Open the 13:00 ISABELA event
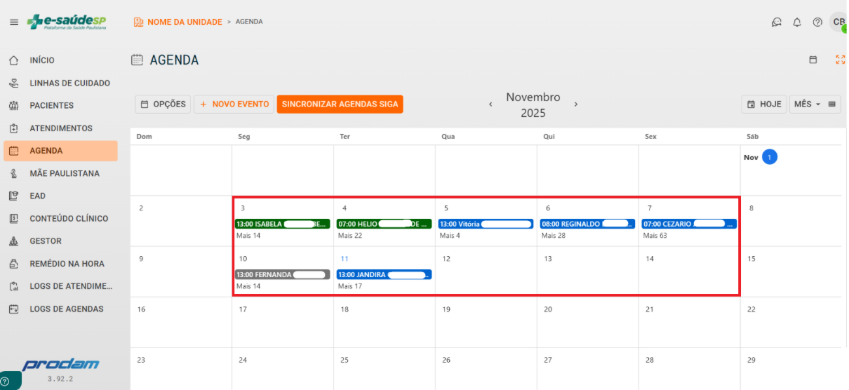Viewport: 849px width, 390px height. [x=282, y=224]
